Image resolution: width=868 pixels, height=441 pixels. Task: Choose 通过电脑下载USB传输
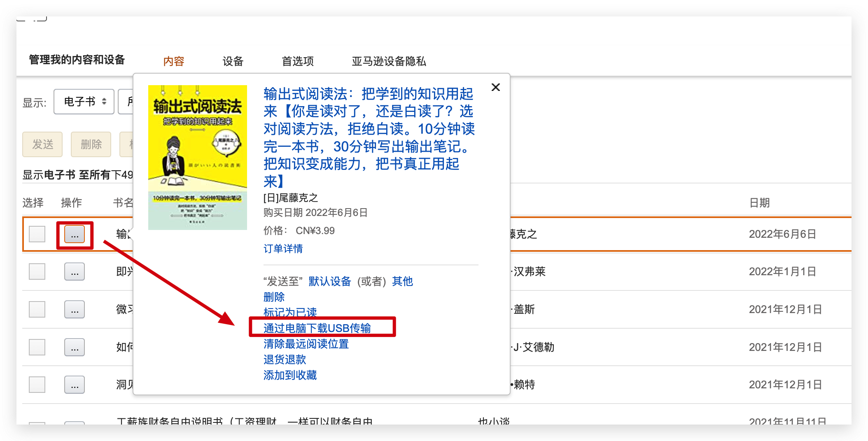point(317,328)
